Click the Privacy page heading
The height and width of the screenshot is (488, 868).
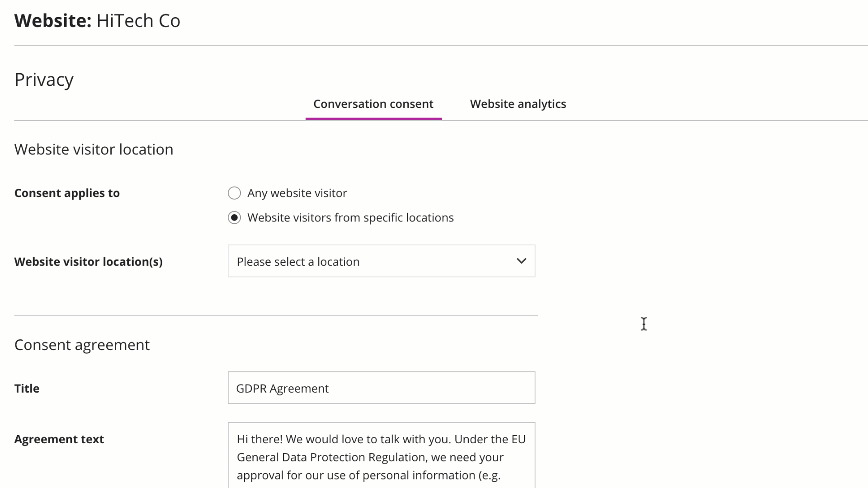click(x=44, y=80)
